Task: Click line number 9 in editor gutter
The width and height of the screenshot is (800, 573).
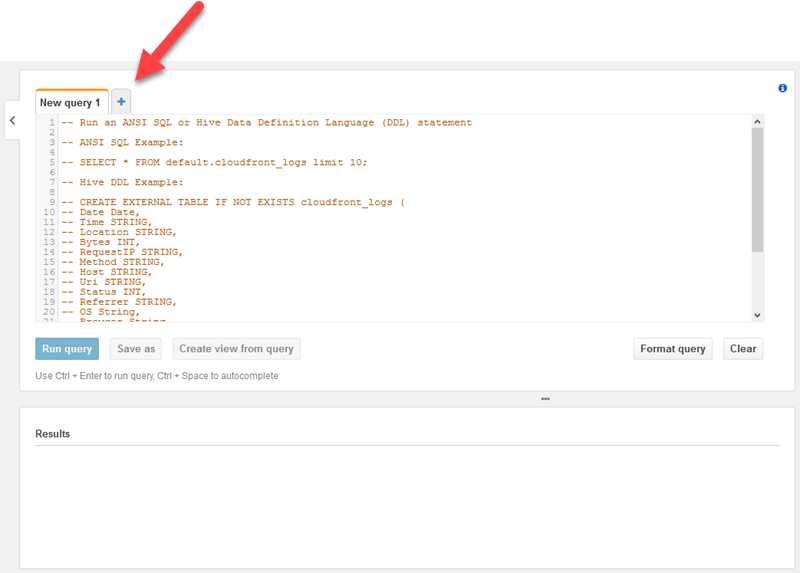Action: click(x=50, y=202)
